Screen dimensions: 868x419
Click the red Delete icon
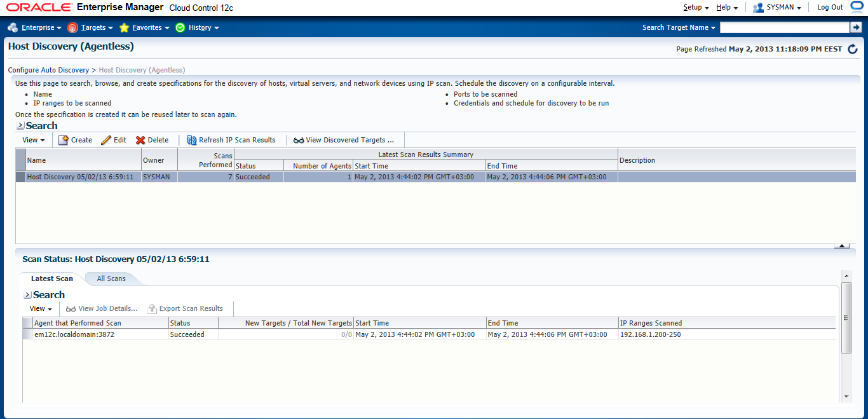(140, 140)
